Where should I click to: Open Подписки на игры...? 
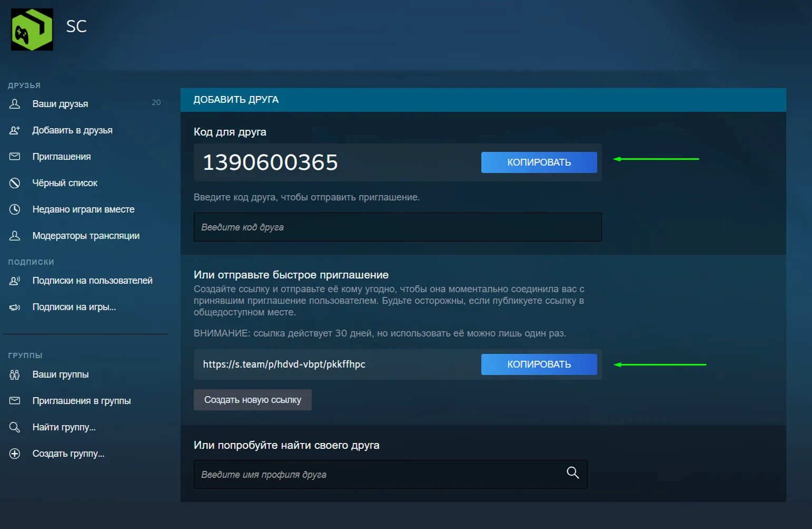pyautogui.click(x=74, y=307)
